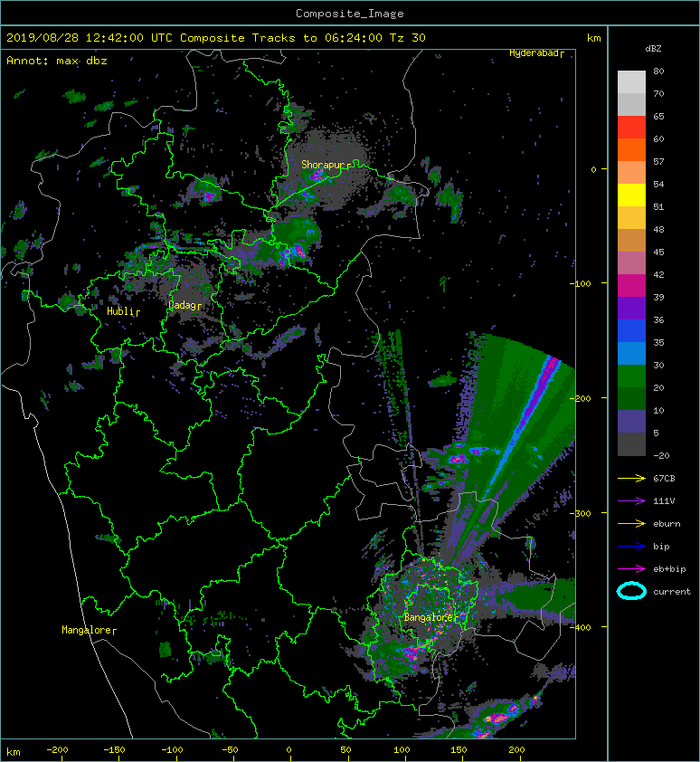Pick the blue 35 dBZ color swatch
This screenshot has width=700, height=762.
[x=631, y=331]
